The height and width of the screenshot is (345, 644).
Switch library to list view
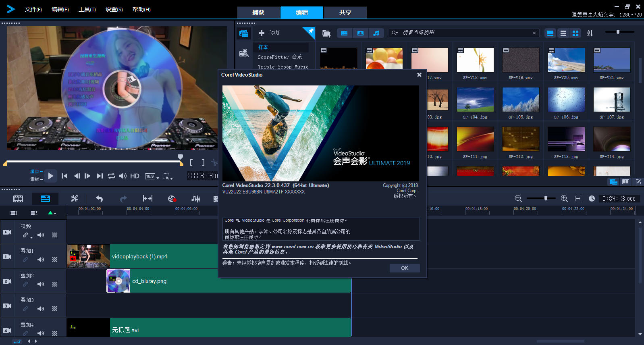[x=563, y=33]
